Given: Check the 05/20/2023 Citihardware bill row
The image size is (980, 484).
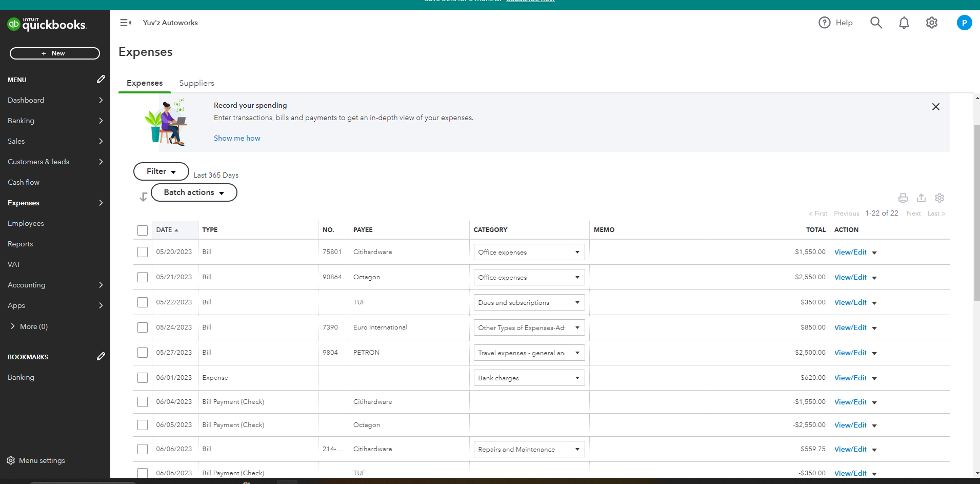Looking at the screenshot, I should click(143, 252).
